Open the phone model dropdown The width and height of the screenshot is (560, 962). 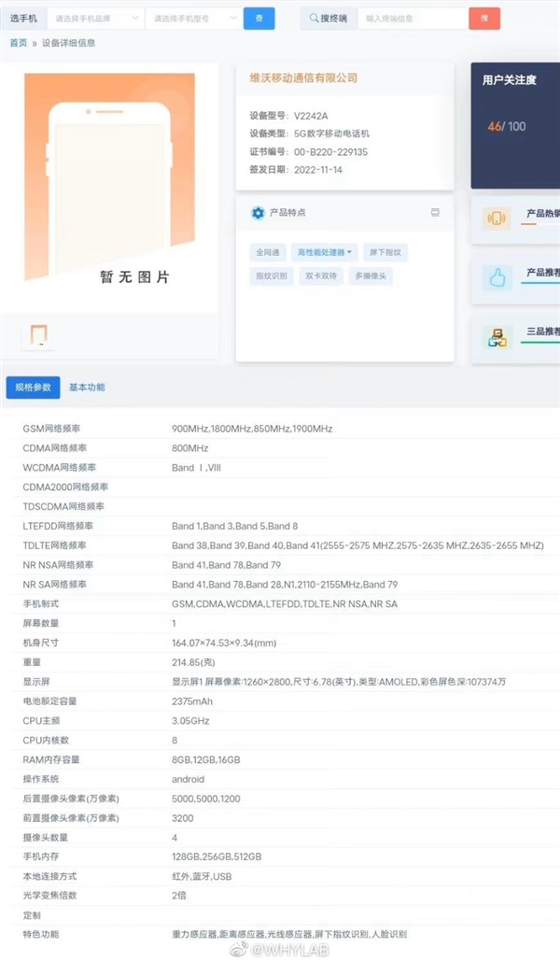tap(193, 19)
